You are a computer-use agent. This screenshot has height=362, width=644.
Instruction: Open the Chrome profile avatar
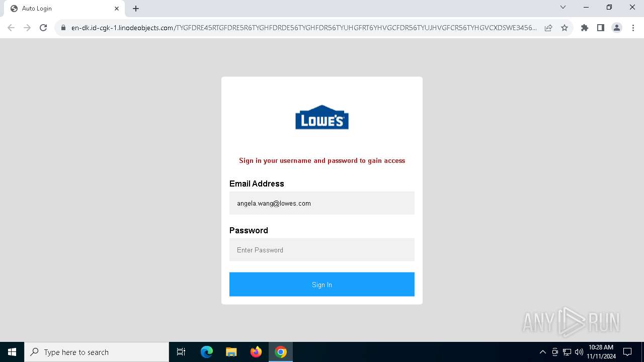click(617, 28)
